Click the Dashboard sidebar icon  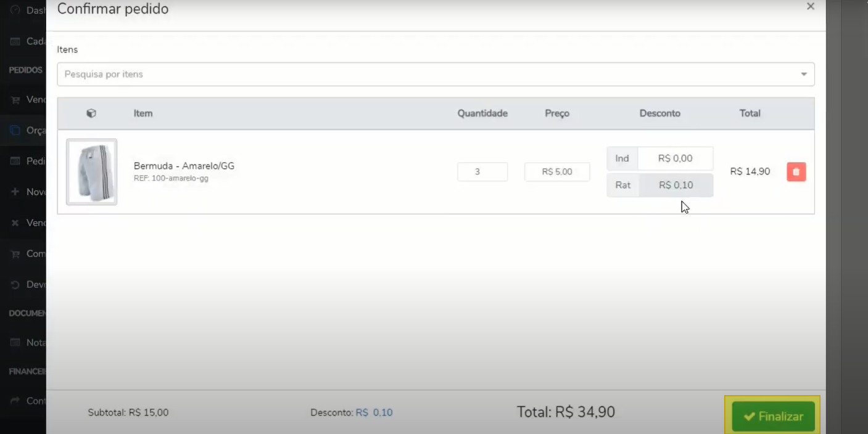15,10
